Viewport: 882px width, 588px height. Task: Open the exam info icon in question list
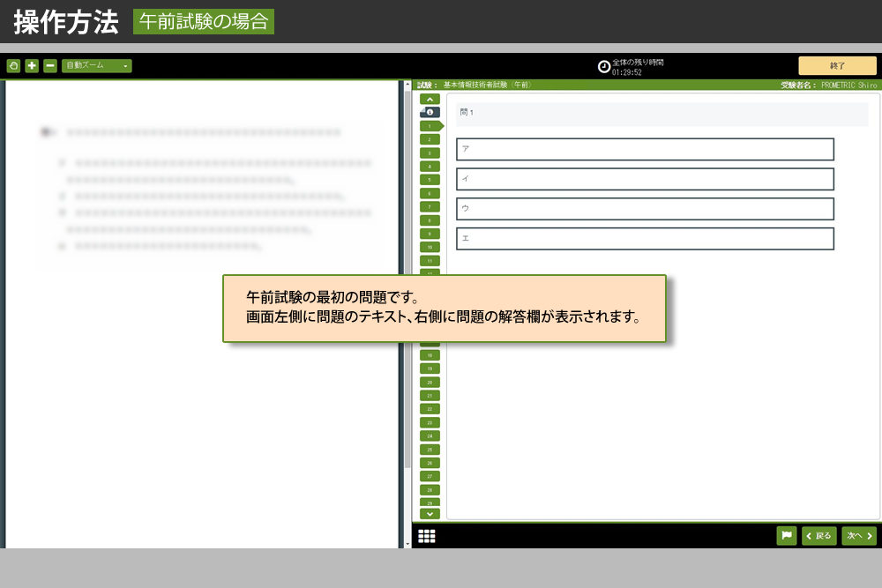click(430, 113)
